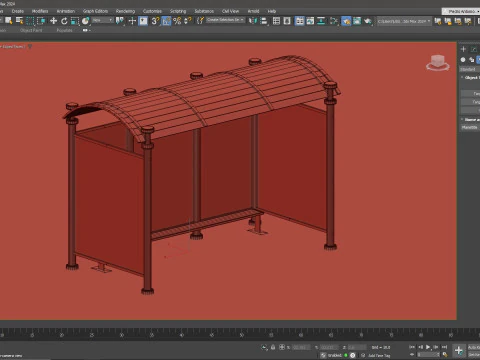Open the Customize menu
The height and width of the screenshot is (360, 480).
(152, 11)
